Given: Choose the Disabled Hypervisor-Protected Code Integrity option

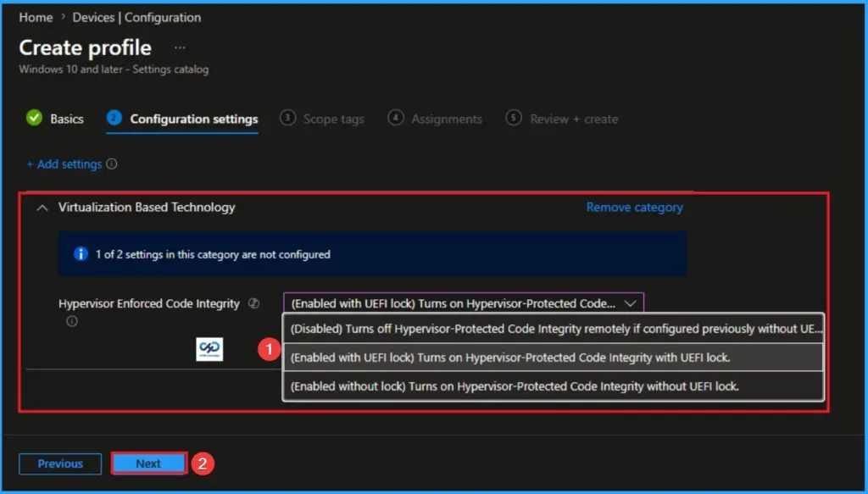Looking at the screenshot, I should click(x=553, y=329).
